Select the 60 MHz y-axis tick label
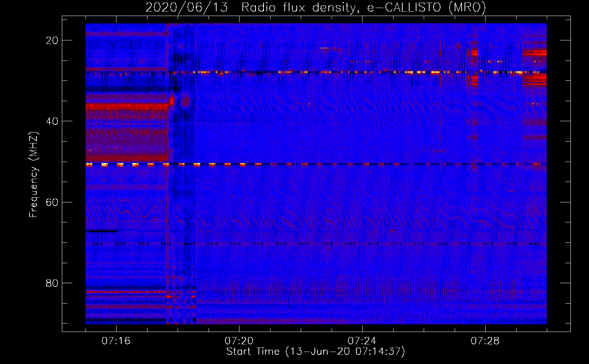Screen dimensions: 589x364 52,202
